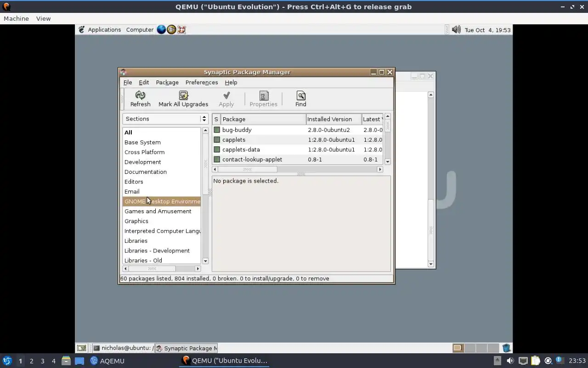Select the Documentation section
This screenshot has width=588, height=368.
coord(162,172)
